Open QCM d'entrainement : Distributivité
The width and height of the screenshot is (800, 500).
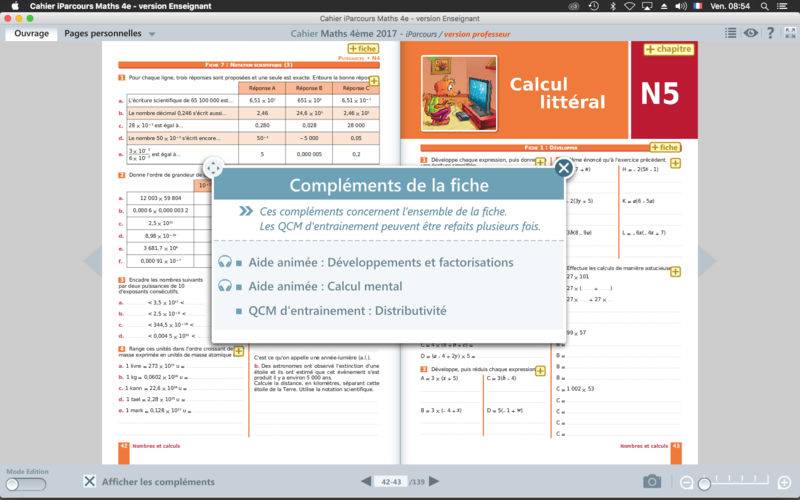click(347, 311)
